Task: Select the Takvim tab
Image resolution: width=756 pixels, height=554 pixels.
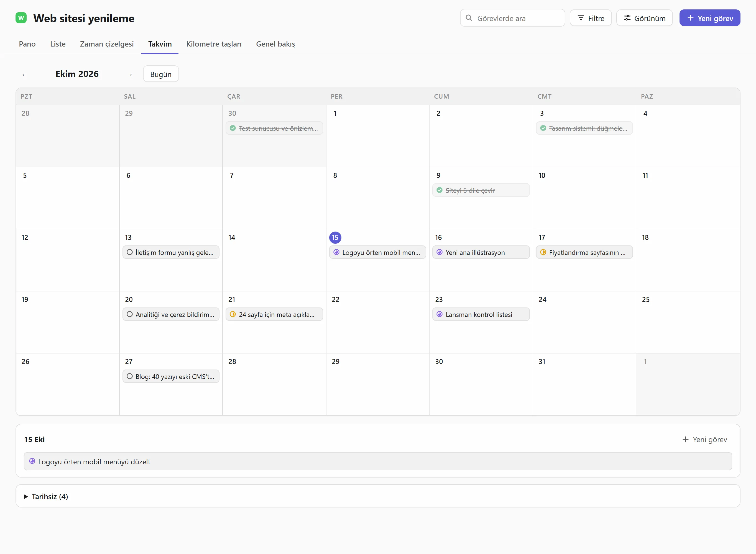Action: coord(160,44)
